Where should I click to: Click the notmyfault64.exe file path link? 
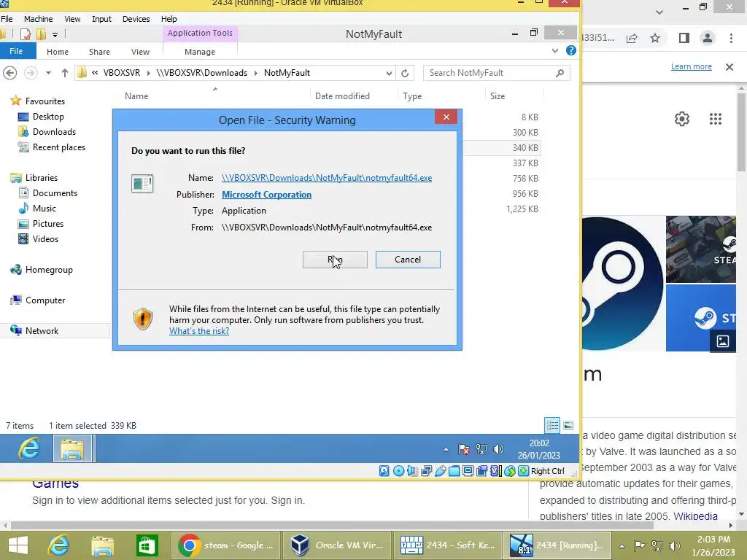[x=327, y=178]
